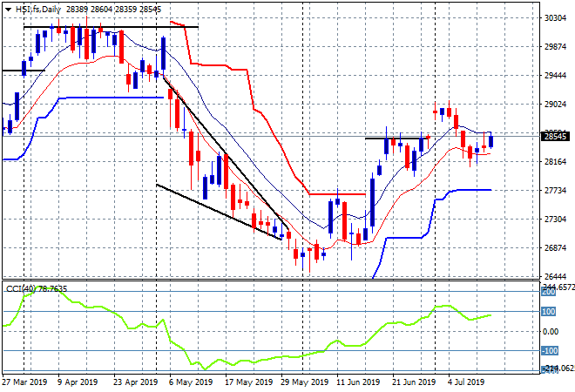This screenshot has width=575, height=392.
Task: Click the 6 May 2019 date label
Action: [x=191, y=382]
